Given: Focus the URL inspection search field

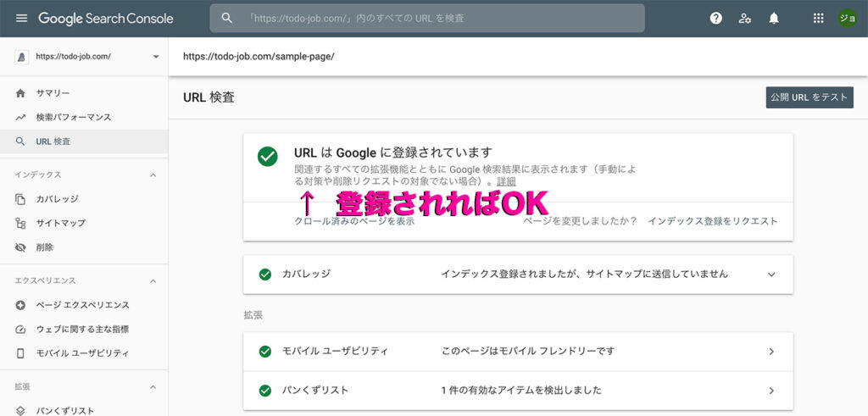Looking at the screenshot, I should pos(427,19).
